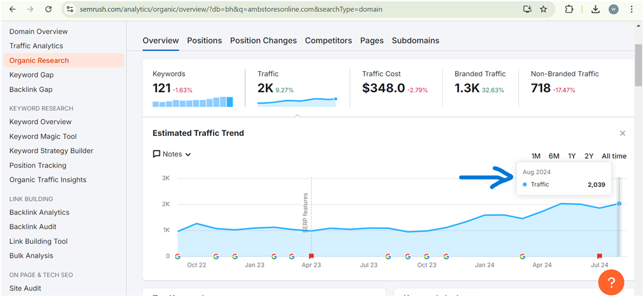Screen dimensions: 644x297
Task: Click the red flag note near Jul 24
Action: coord(599,256)
